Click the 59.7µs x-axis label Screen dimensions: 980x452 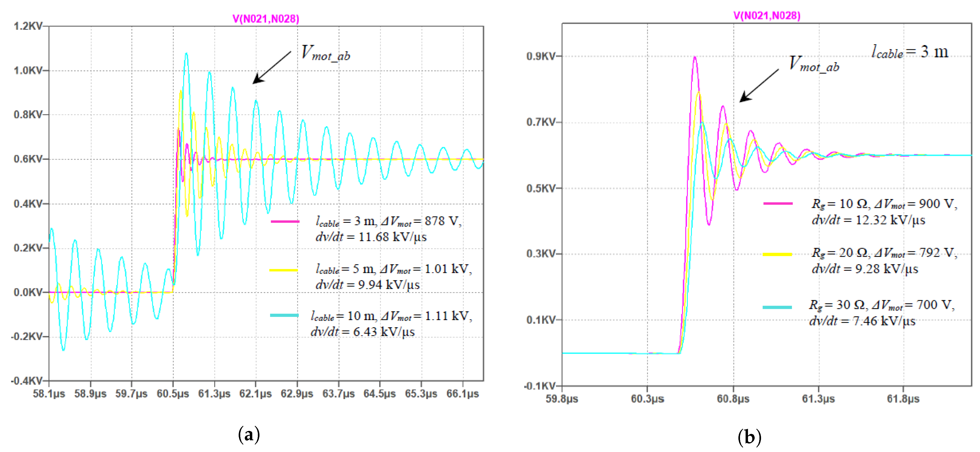coord(131,394)
